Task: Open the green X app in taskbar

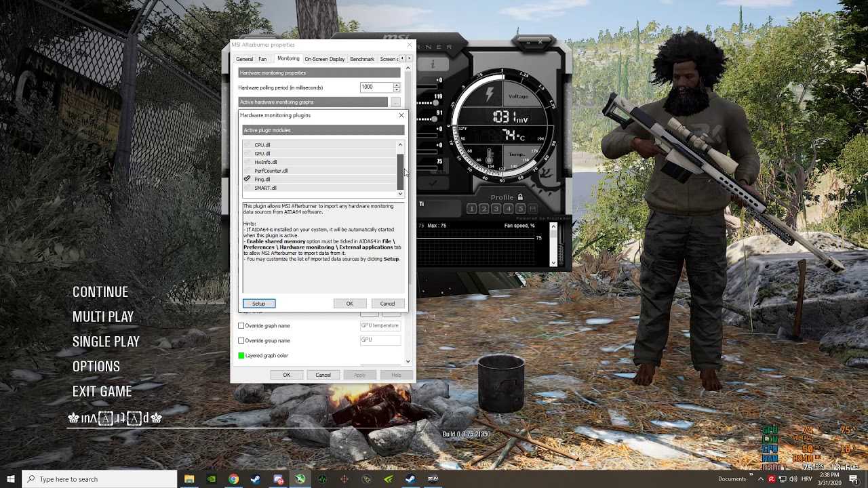Action: (300, 479)
